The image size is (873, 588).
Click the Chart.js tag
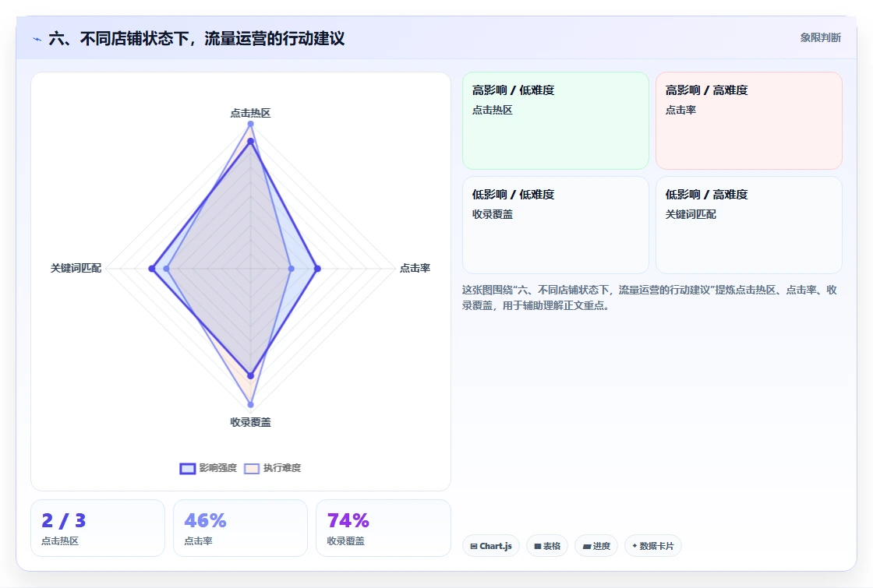point(490,546)
